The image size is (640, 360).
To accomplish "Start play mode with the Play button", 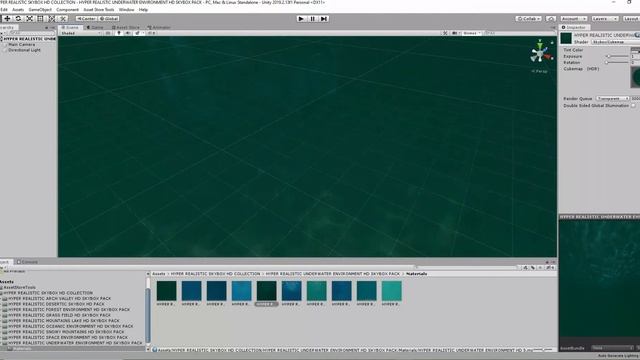I will coord(301,19).
